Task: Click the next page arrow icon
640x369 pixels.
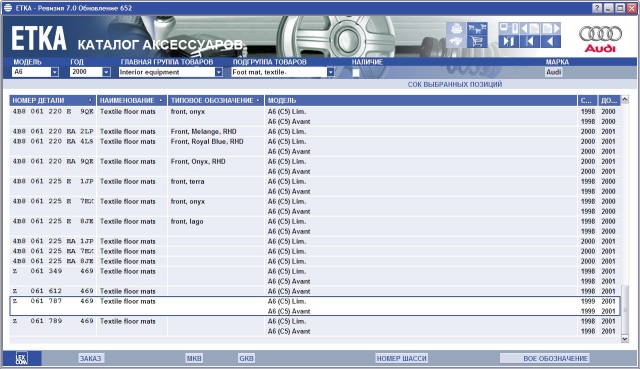Action: pos(551,29)
